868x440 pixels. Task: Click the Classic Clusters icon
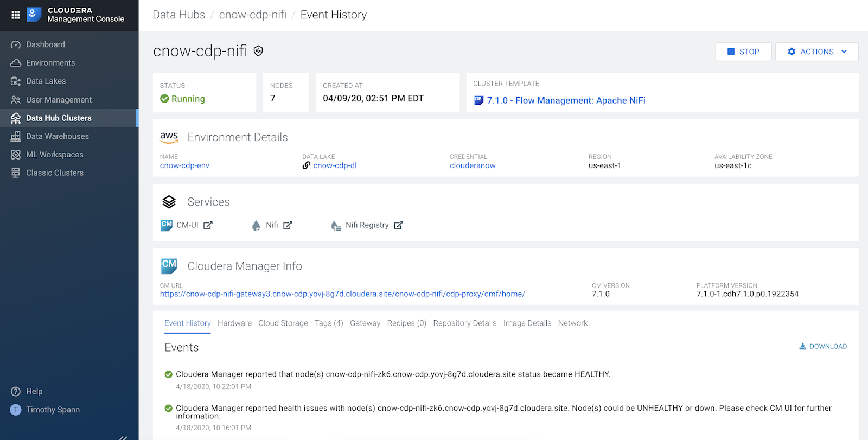pyautogui.click(x=16, y=173)
